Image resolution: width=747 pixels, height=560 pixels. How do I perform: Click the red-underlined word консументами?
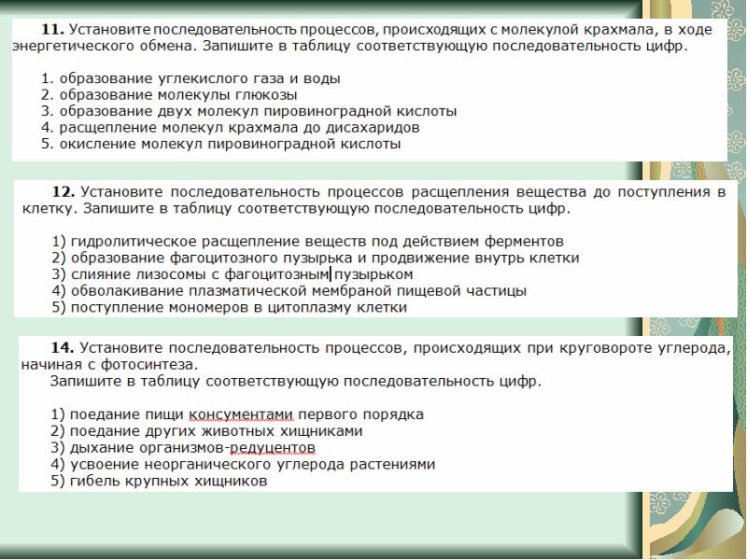pyautogui.click(x=242, y=414)
